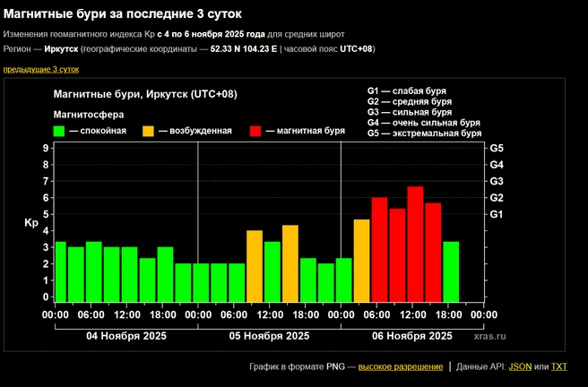Screen dimensions: 588x387
Task: Open the high resolution PNG link
Action: [401, 366]
